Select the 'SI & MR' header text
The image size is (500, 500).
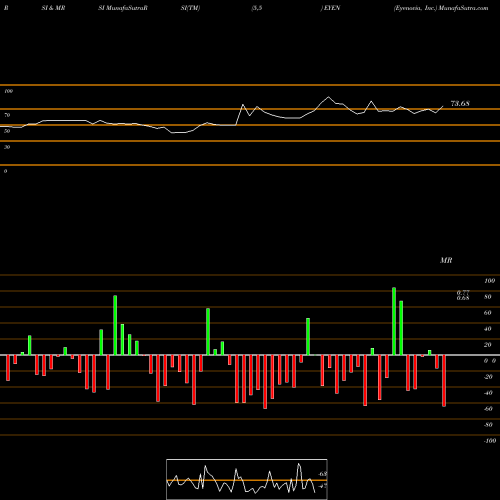[x=53, y=8]
